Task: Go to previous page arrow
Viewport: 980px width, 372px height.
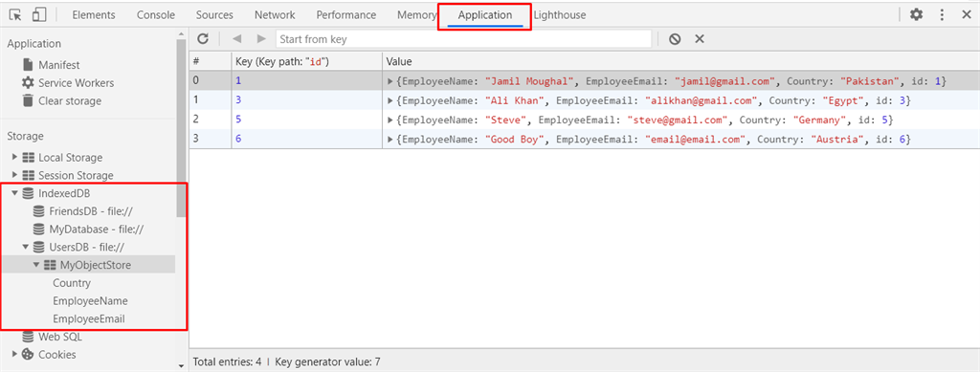Action: coord(237,38)
